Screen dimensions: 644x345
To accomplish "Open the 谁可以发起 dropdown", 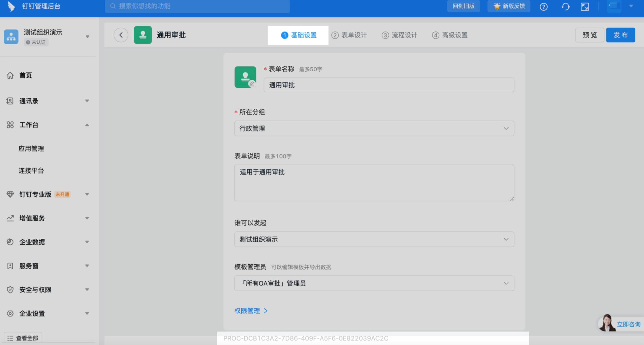I will 374,239.
